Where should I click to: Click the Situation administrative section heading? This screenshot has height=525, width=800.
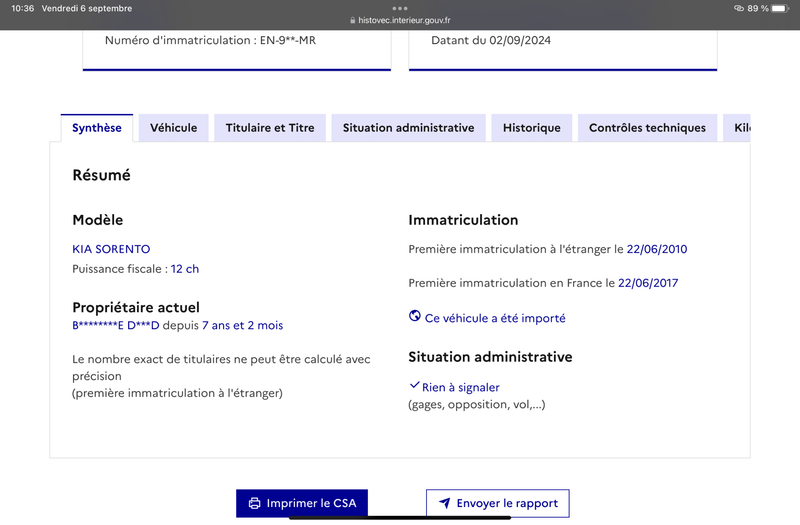coord(490,357)
